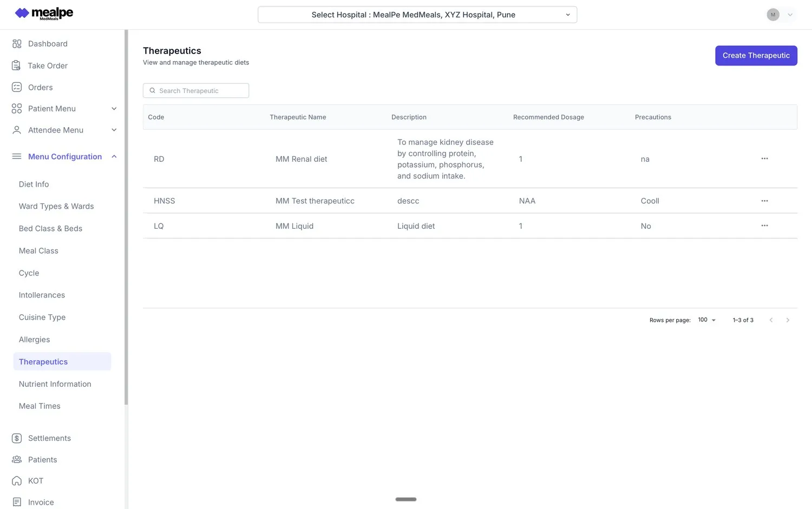Open the Dashboard icon in sidebar

point(17,44)
